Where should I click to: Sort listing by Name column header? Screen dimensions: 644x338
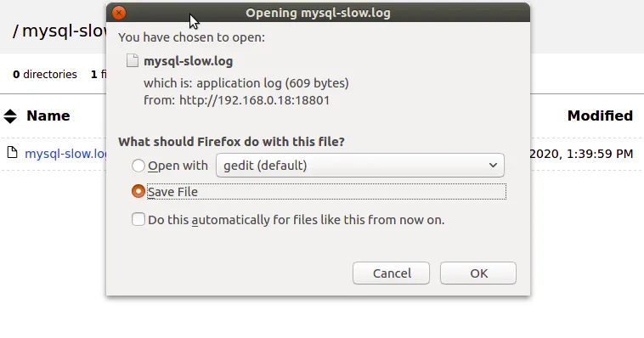coord(48,115)
